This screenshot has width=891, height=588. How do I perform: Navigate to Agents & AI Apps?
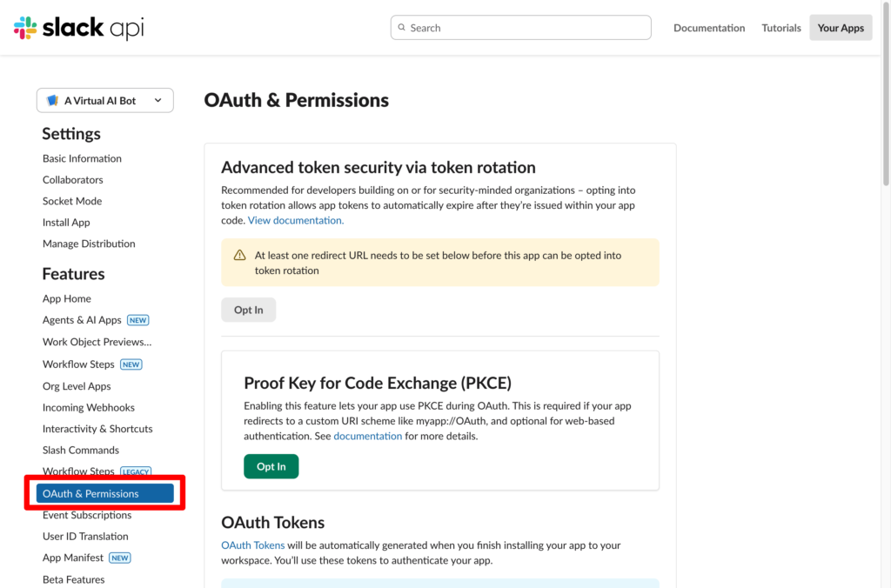click(x=82, y=320)
